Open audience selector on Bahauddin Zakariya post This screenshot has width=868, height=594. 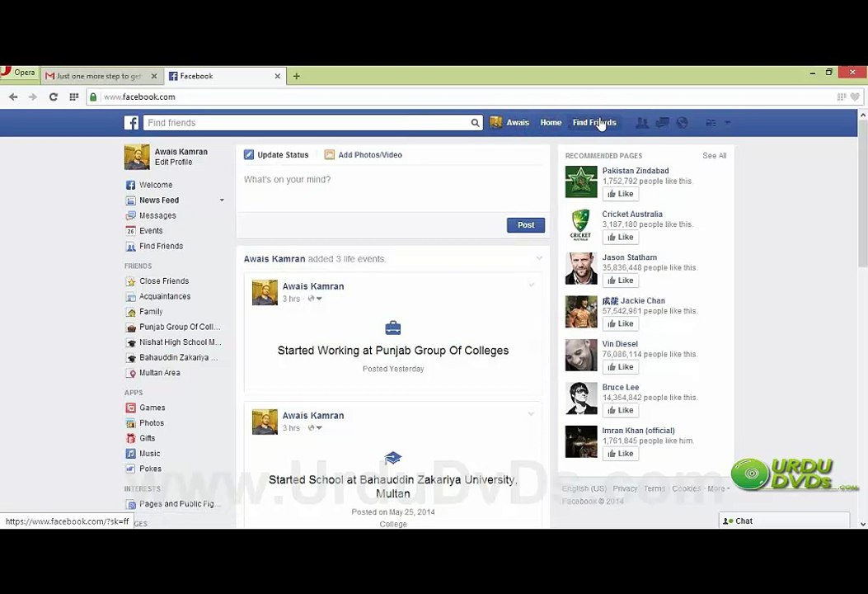click(315, 428)
